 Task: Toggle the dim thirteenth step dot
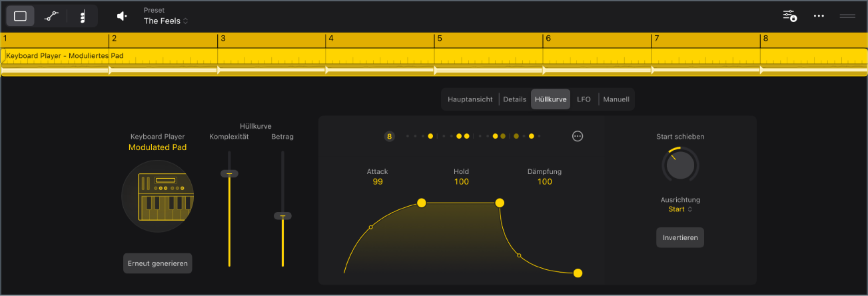click(516, 136)
